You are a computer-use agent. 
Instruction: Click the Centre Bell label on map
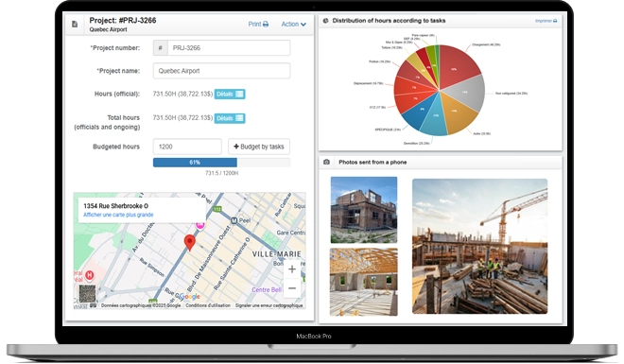click(x=267, y=289)
